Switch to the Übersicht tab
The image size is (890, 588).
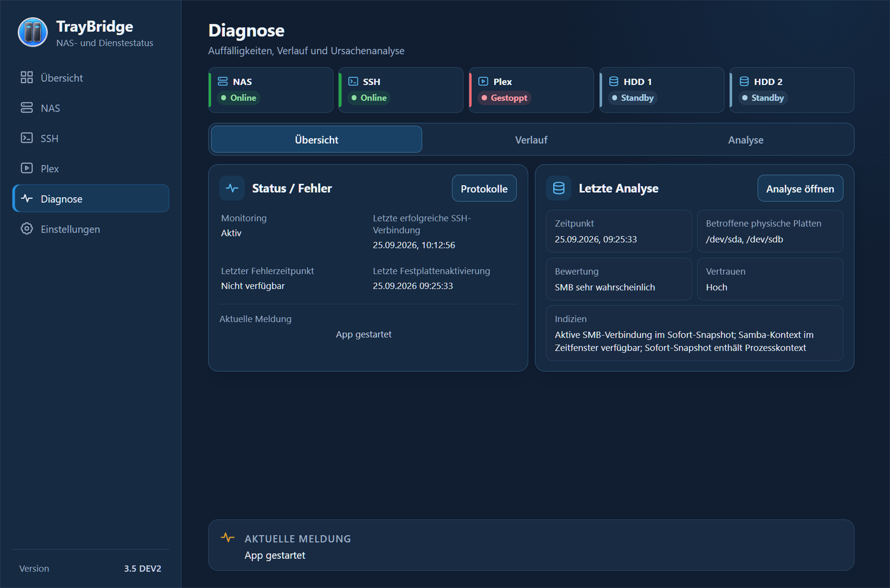tap(316, 139)
